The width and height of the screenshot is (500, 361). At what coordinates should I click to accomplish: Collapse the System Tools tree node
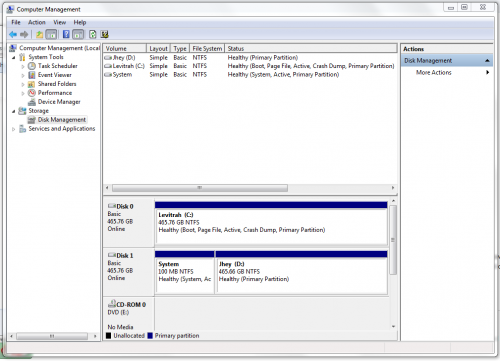(x=14, y=57)
